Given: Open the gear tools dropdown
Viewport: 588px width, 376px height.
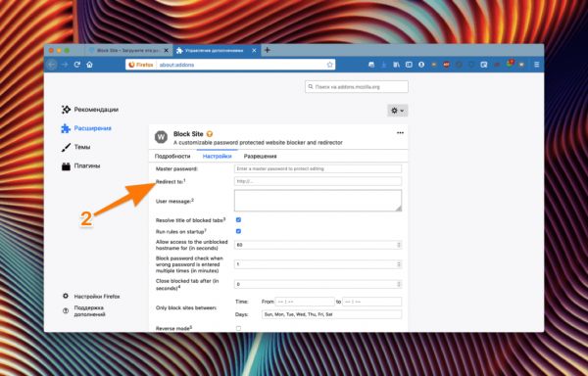Looking at the screenshot, I should 398,111.
